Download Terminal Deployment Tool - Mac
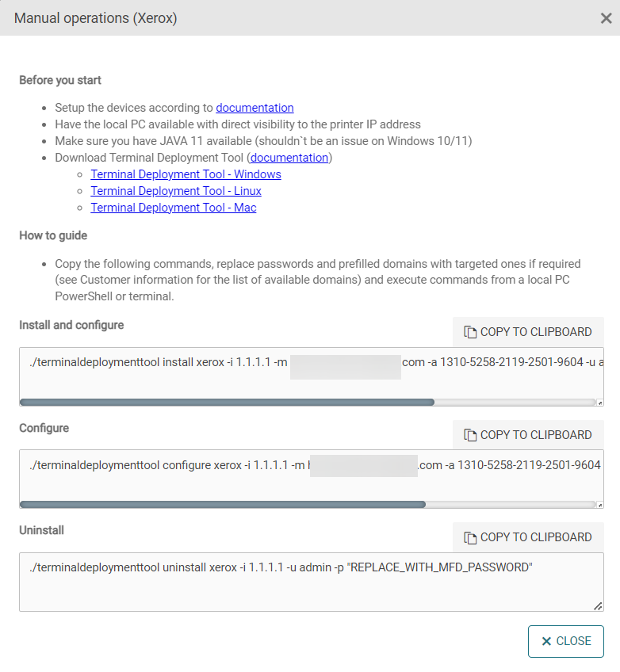620x672 pixels. pyautogui.click(x=174, y=208)
